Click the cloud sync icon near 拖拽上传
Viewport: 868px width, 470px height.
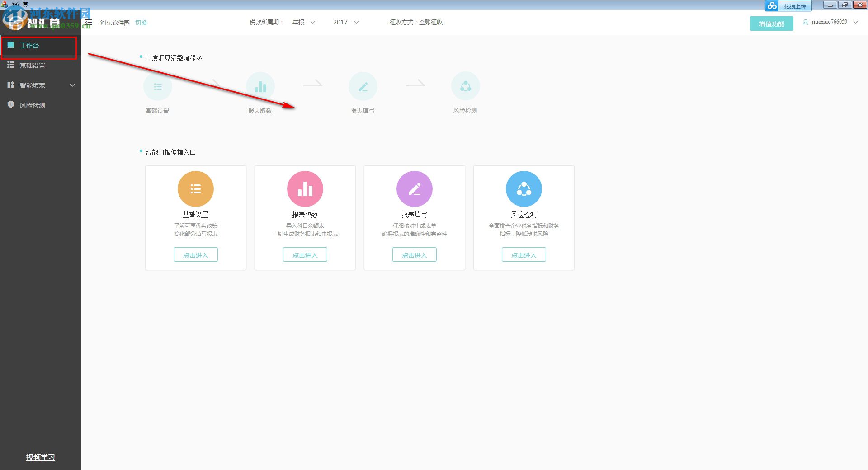(771, 5)
